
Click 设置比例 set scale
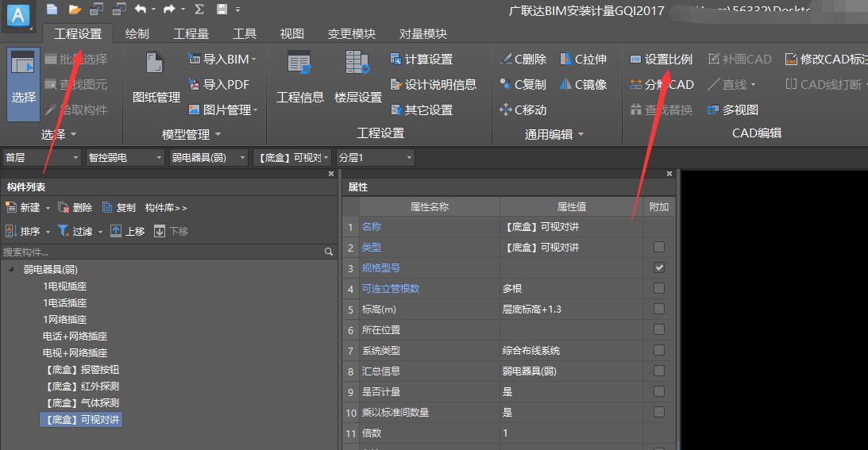662,60
